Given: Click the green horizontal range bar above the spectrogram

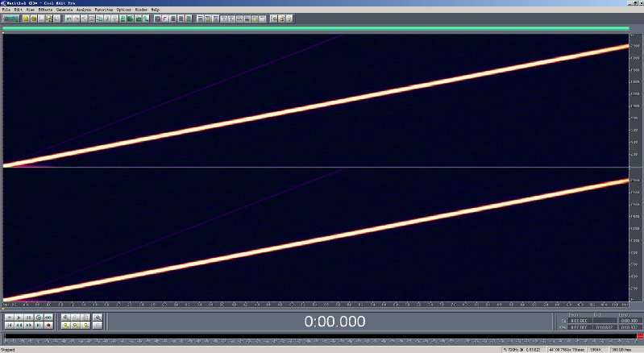Looking at the screenshot, I should (x=314, y=28).
